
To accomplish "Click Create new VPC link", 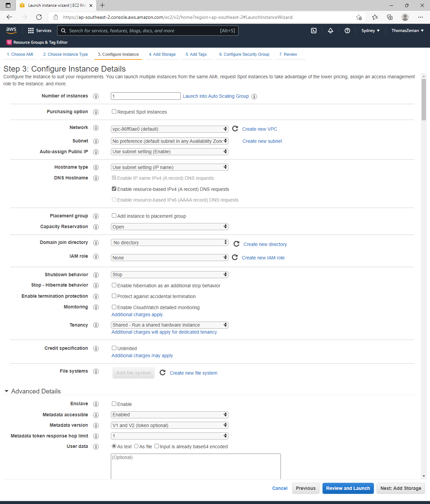I will 260,129.
